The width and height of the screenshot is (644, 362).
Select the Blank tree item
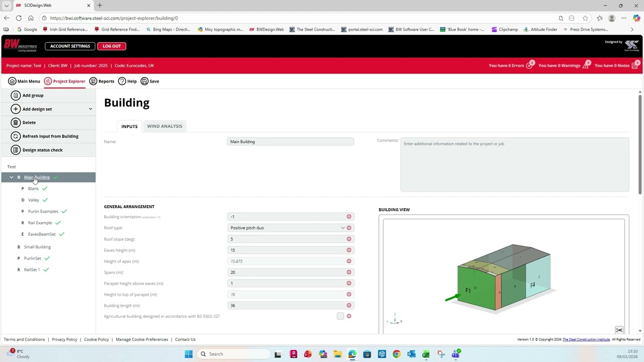click(33, 189)
